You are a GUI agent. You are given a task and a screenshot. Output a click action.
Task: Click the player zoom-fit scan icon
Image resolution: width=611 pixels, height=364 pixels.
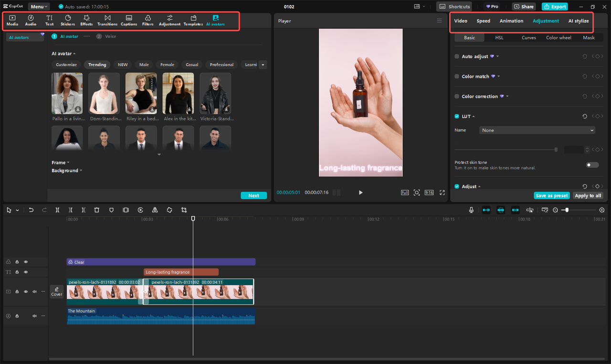click(x=417, y=192)
